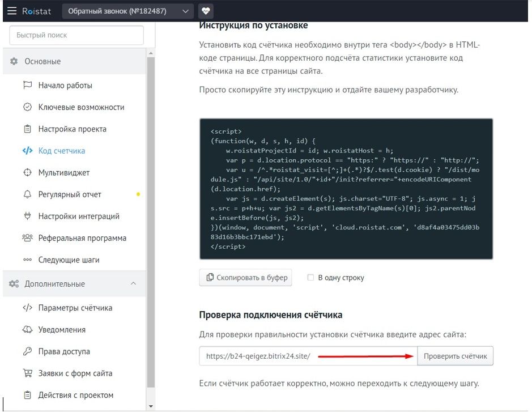Image resolution: width=532 pixels, height=412 pixels.
Task: Click notification icon beside Уведомления
Action: [x=28, y=329]
